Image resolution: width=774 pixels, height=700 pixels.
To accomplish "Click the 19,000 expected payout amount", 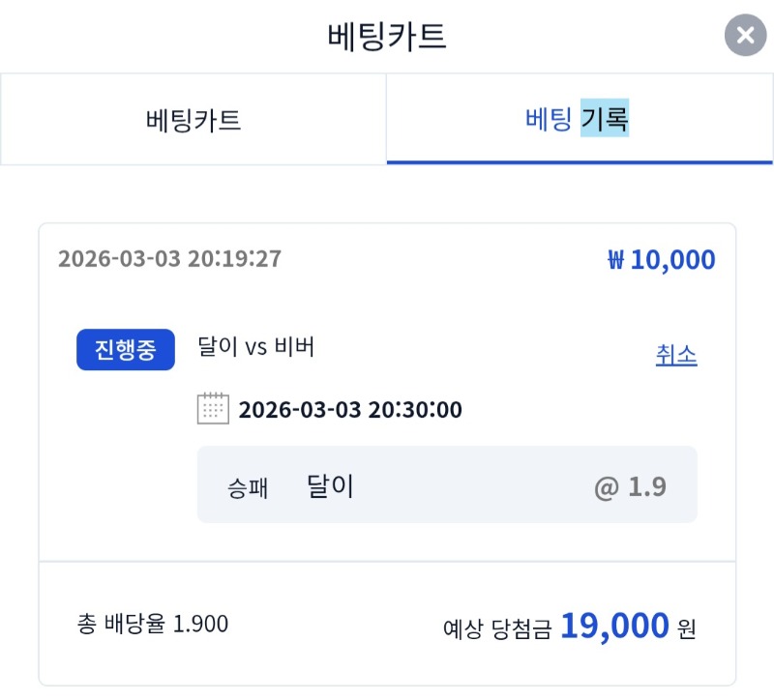I will coord(614,626).
